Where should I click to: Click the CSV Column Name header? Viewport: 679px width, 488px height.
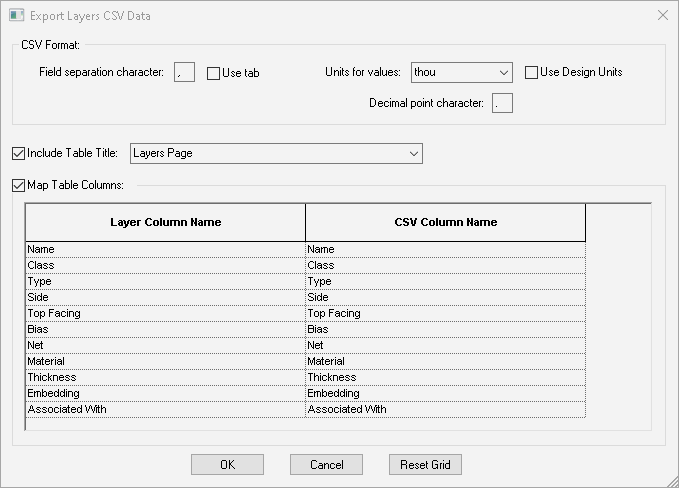tap(445, 222)
